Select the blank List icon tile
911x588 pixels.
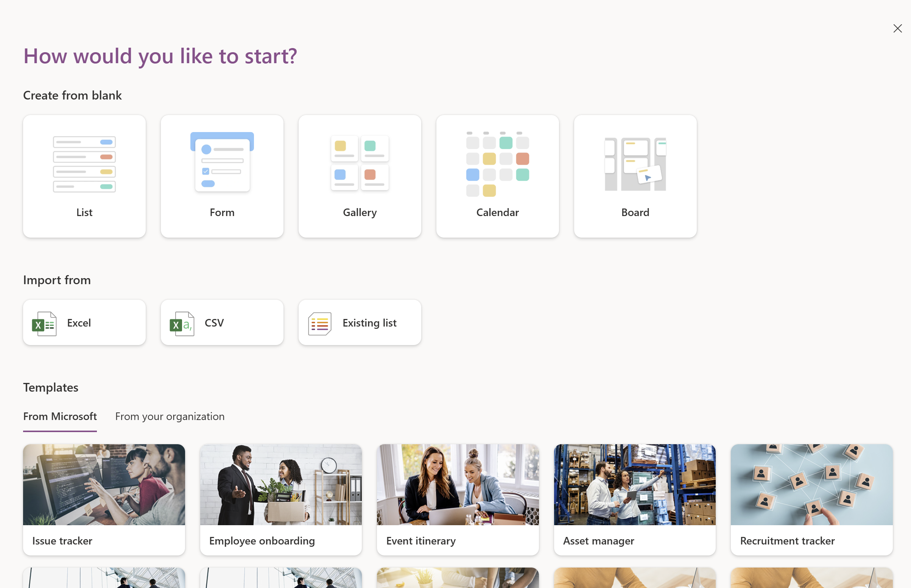pyautogui.click(x=84, y=176)
